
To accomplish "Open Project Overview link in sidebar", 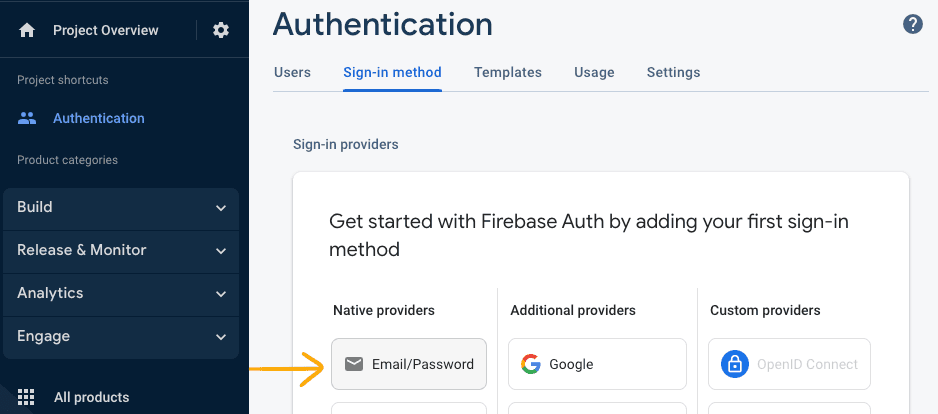I will point(106,31).
